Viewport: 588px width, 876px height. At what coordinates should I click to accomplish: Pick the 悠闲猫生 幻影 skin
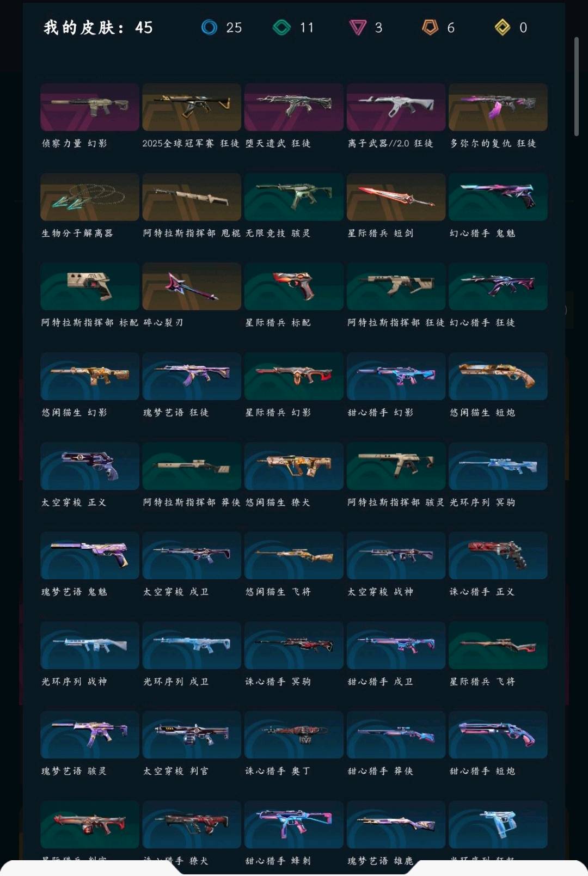(x=90, y=376)
